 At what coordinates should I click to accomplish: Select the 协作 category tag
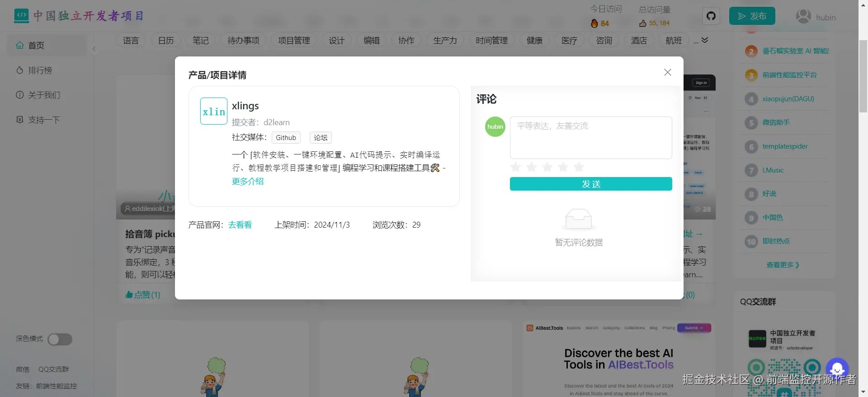coord(406,41)
